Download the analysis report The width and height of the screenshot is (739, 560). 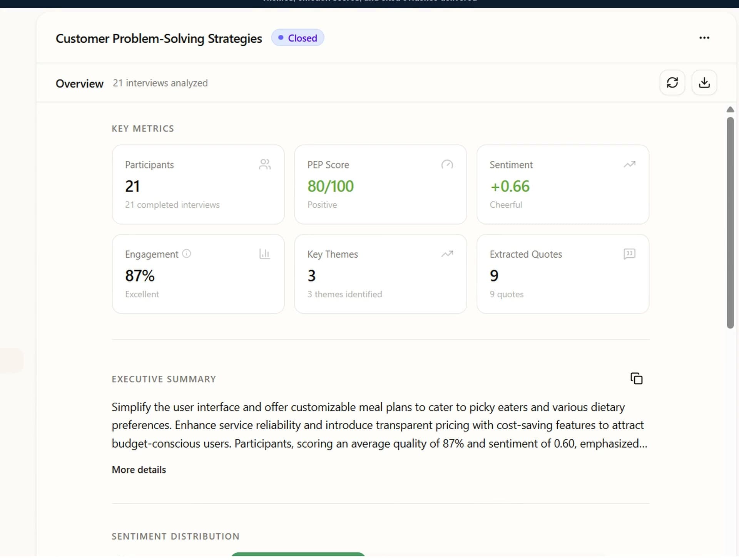[704, 83]
